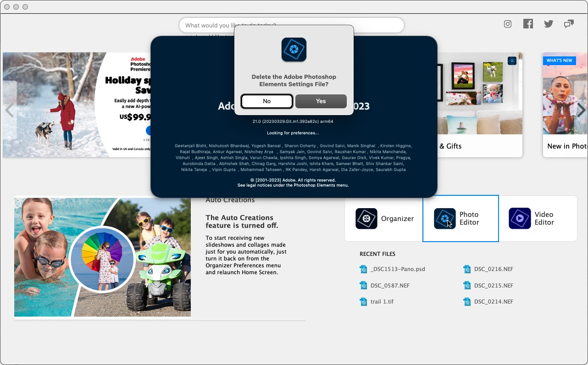Click file icon beside DSC_0214.NEF
The width and height of the screenshot is (588, 365).
pos(467,302)
